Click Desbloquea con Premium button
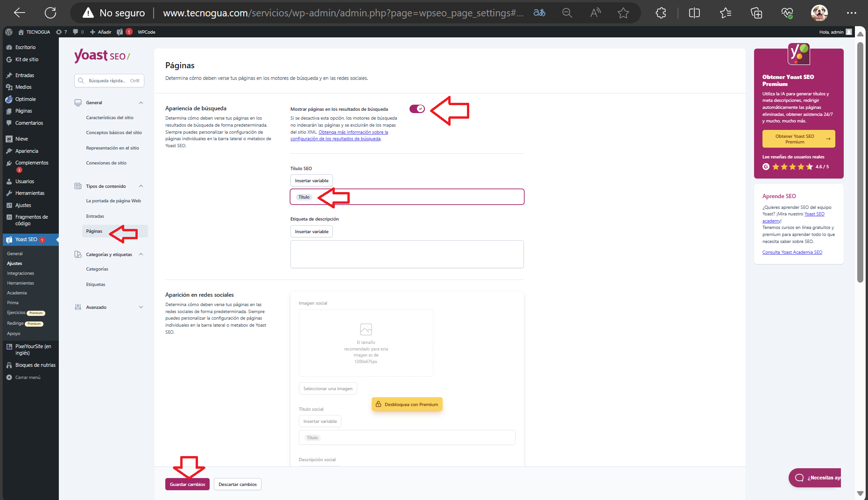The image size is (868, 500). [x=407, y=404]
